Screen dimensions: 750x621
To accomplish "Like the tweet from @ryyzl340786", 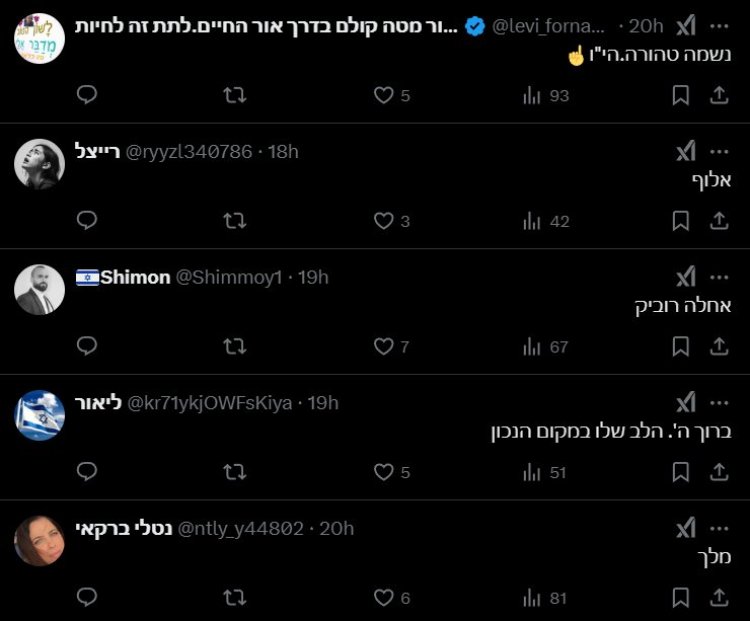I will 384,221.
